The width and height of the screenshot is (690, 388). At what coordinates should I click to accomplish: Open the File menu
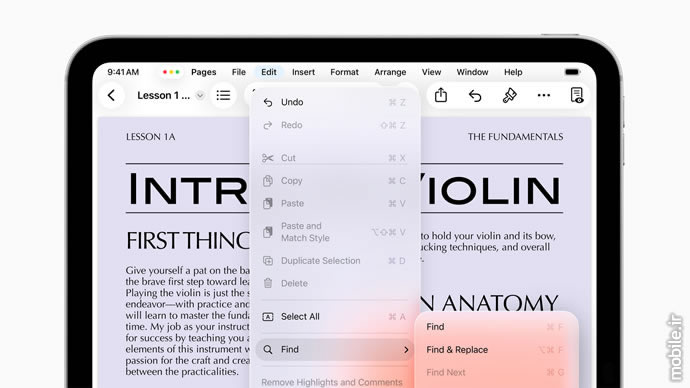tap(239, 72)
